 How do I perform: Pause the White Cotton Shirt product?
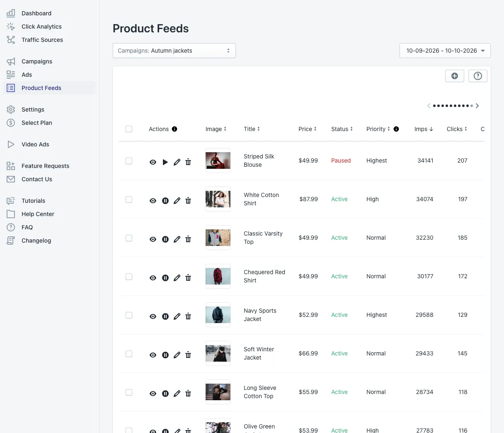click(165, 201)
